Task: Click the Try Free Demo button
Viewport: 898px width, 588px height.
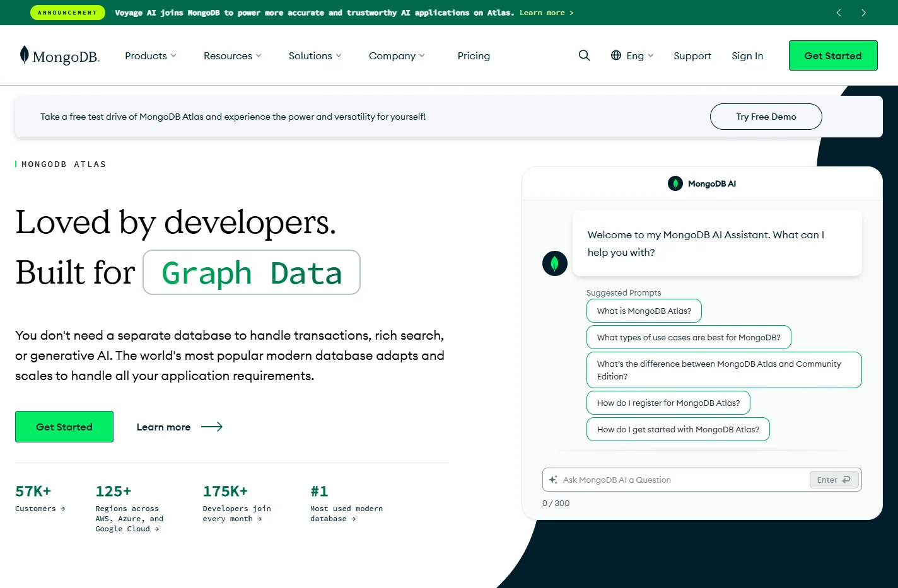Action: (766, 117)
